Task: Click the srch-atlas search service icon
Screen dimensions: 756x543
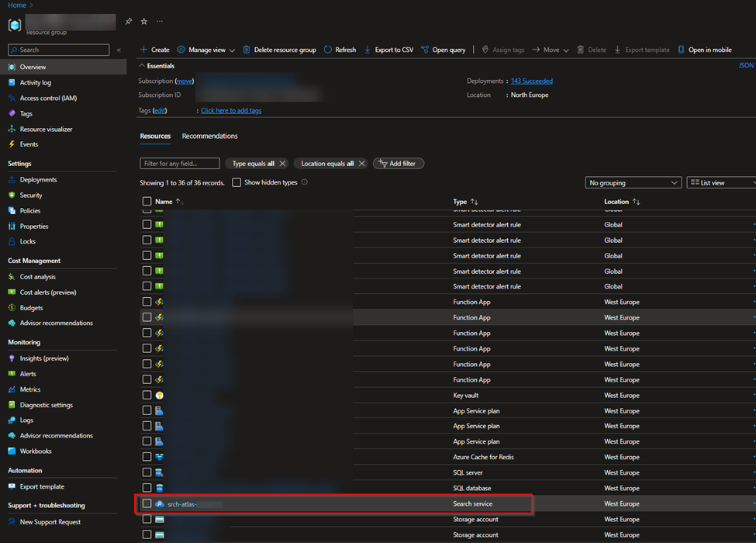Action: (x=160, y=504)
